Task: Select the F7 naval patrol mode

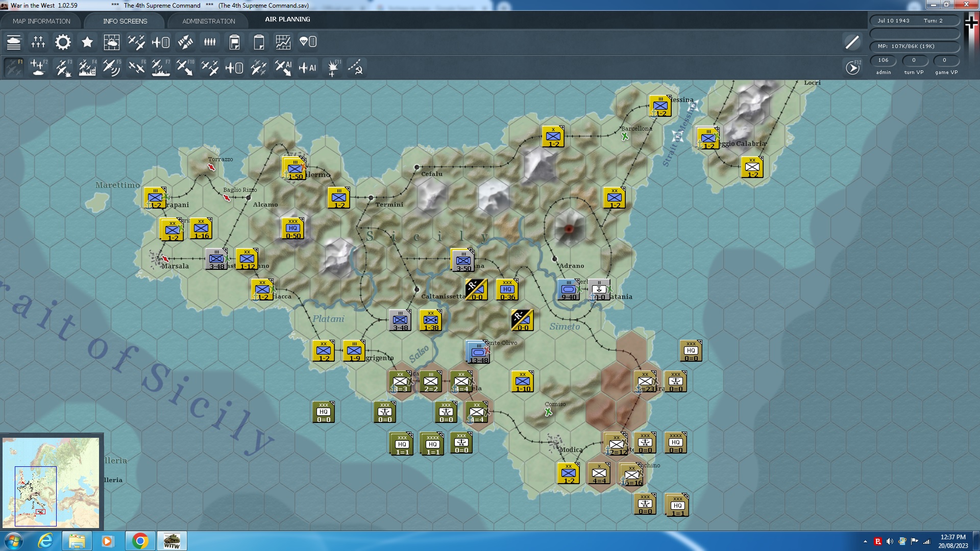Action: (161, 67)
